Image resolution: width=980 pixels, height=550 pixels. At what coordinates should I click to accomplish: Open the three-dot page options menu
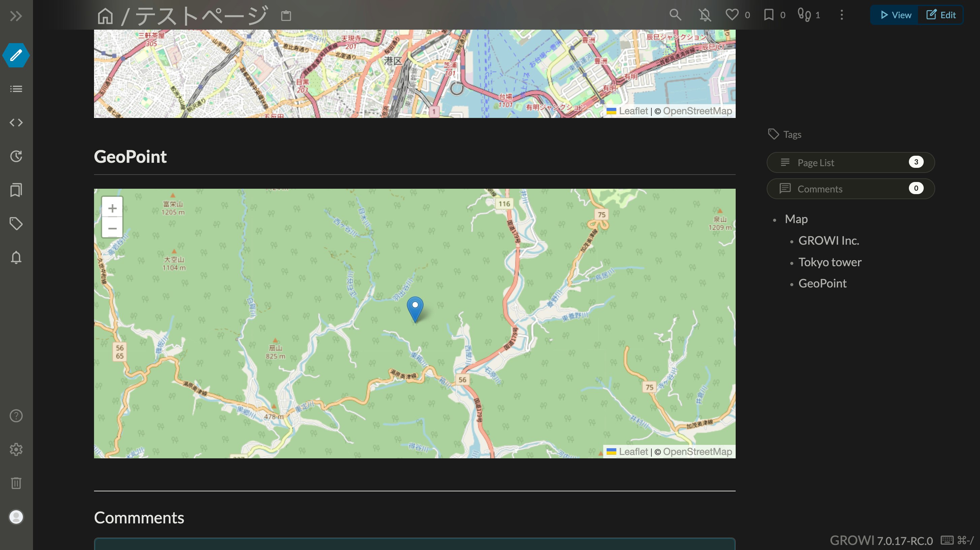click(841, 15)
